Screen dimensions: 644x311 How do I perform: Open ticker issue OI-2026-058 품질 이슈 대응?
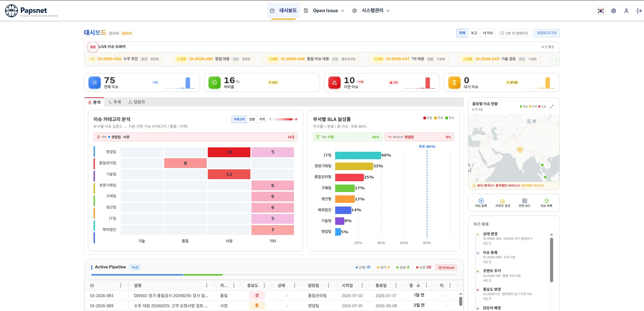(x=312, y=59)
